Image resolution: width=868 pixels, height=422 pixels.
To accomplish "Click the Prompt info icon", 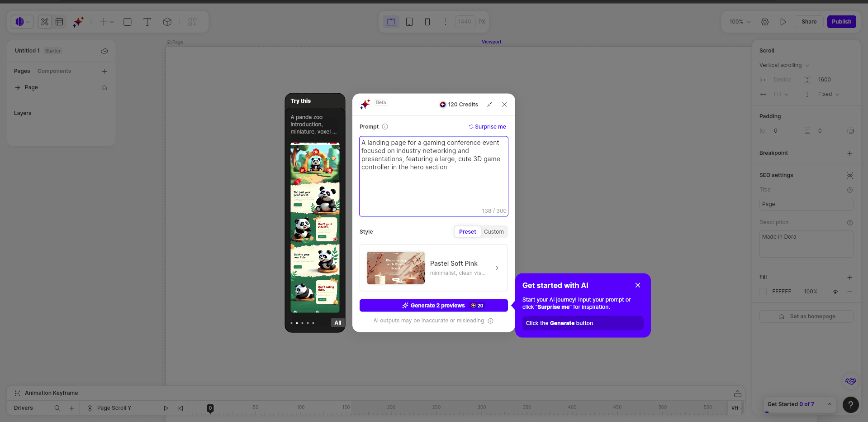I will pyautogui.click(x=385, y=127).
